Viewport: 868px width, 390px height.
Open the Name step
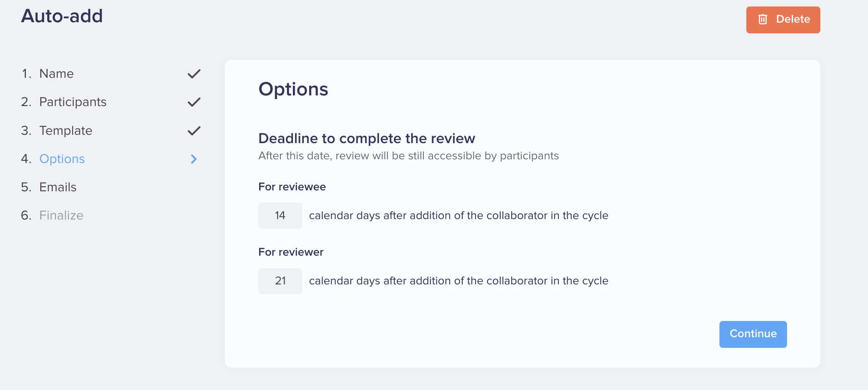56,74
